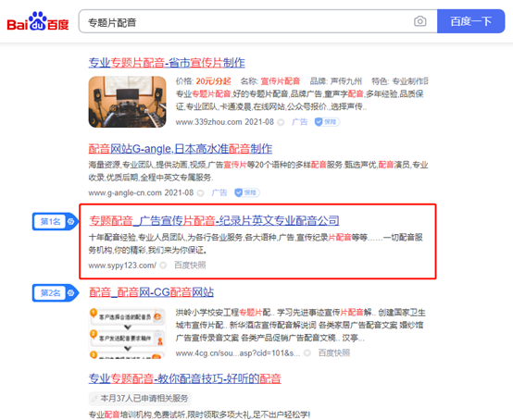Click the dropdown icon after www.sypy123.com/
The height and width of the screenshot is (420, 513).
tap(163, 266)
